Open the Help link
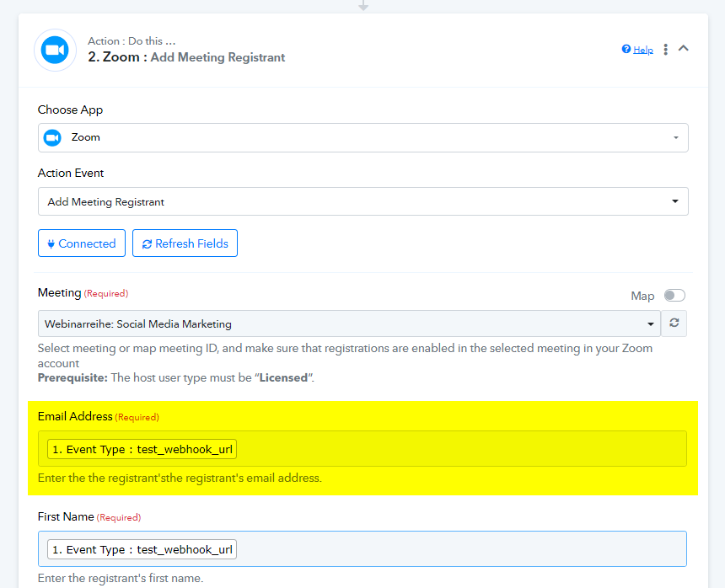 [642, 50]
